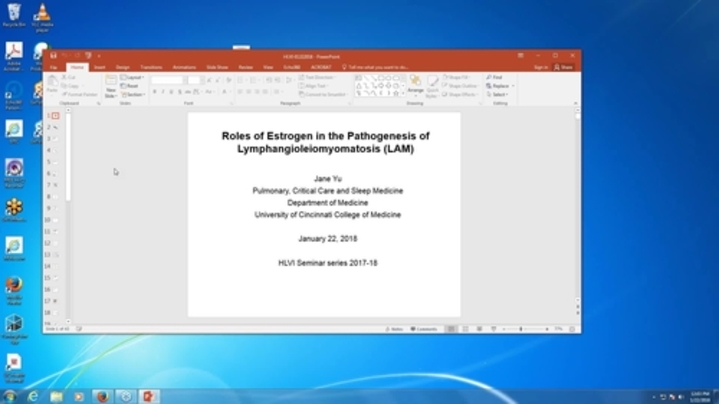Click Increase Font Size icon

pyautogui.click(x=209, y=80)
